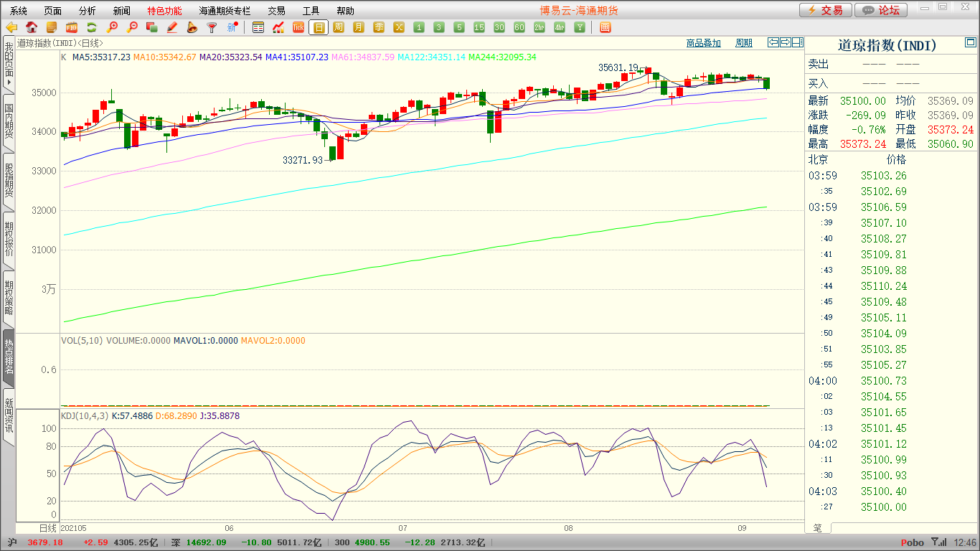Image resolution: width=980 pixels, height=551 pixels.
Task: Click the yellow back arrow icon
Action: pyautogui.click(x=11, y=27)
